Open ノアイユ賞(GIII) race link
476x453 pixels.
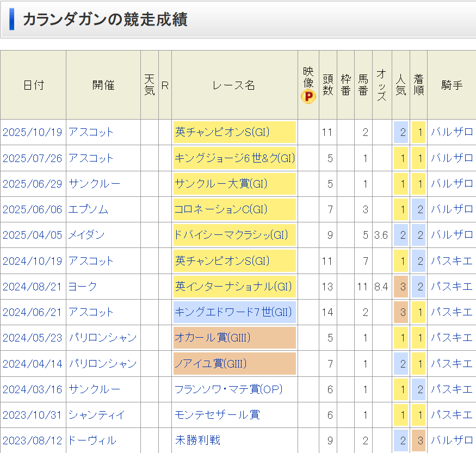(x=211, y=363)
